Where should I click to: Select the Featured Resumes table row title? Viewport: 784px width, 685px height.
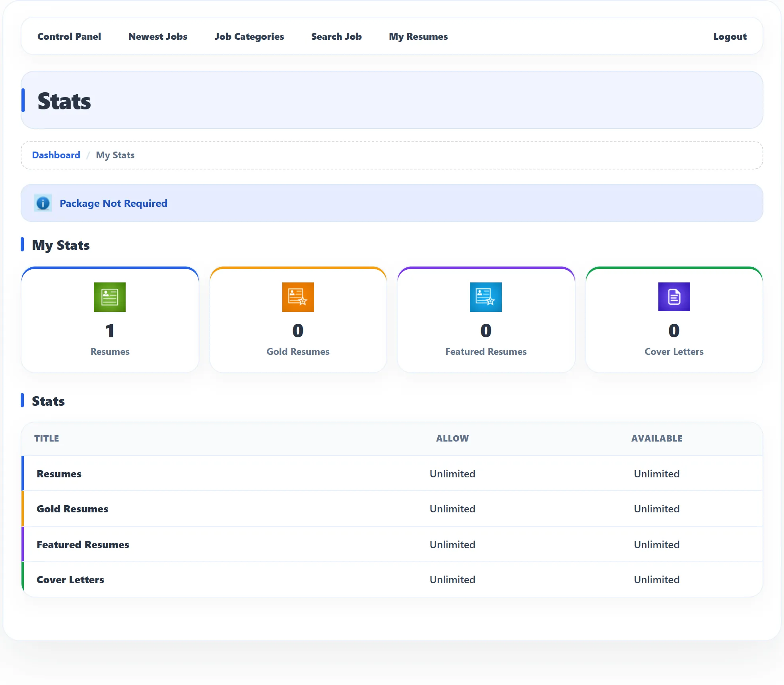click(x=83, y=545)
